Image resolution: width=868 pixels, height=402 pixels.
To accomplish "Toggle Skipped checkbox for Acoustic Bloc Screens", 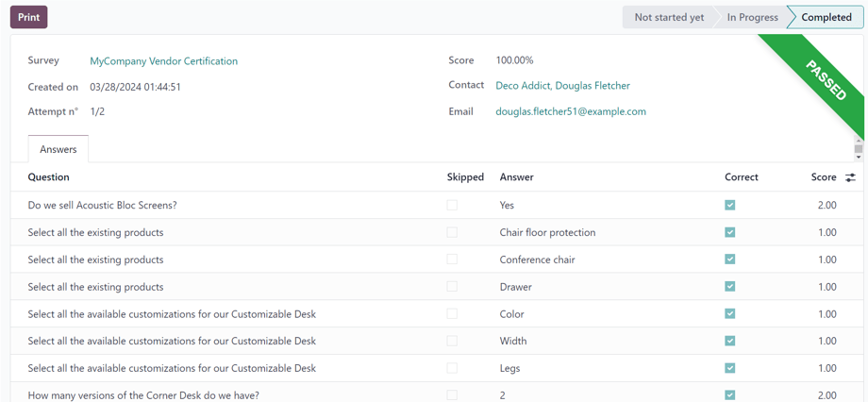I will coord(452,205).
